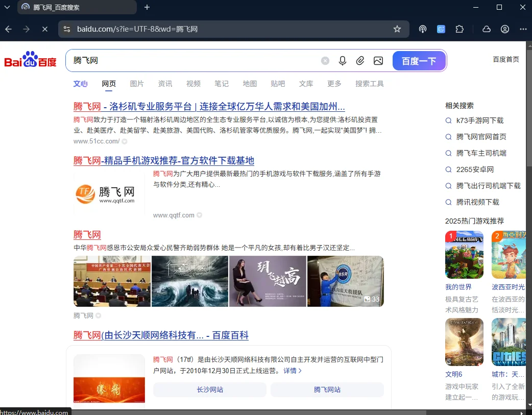Go back to previous page
The height and width of the screenshot is (415, 532).
[9, 29]
